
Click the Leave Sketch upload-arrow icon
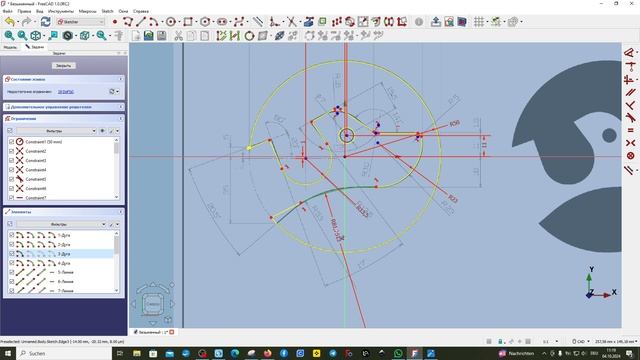pos(436,22)
